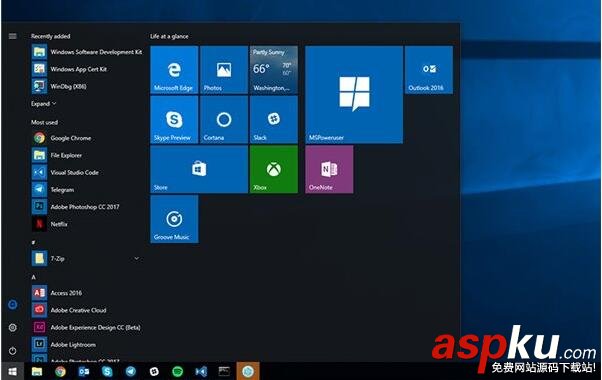
Task: Open the hamburger menu in Start
Action: 13,36
